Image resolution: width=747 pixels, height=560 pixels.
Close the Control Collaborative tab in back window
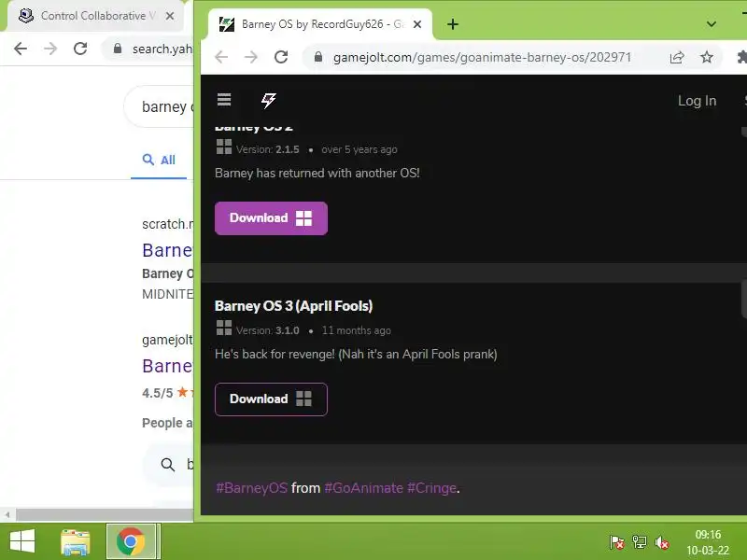pyautogui.click(x=170, y=16)
